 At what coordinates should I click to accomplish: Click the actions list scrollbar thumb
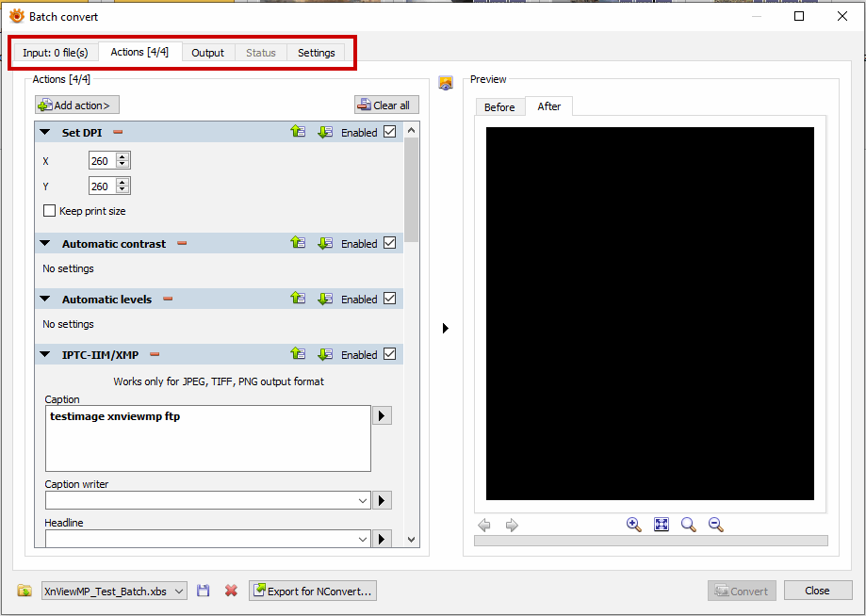tap(412, 189)
